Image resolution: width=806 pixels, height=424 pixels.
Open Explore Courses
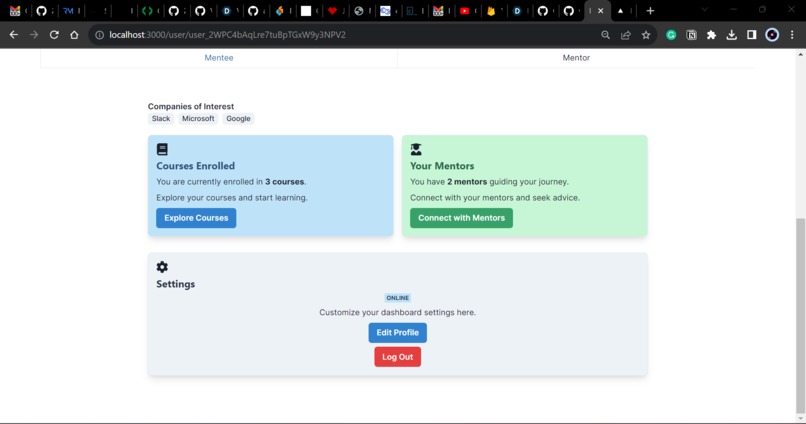click(196, 218)
